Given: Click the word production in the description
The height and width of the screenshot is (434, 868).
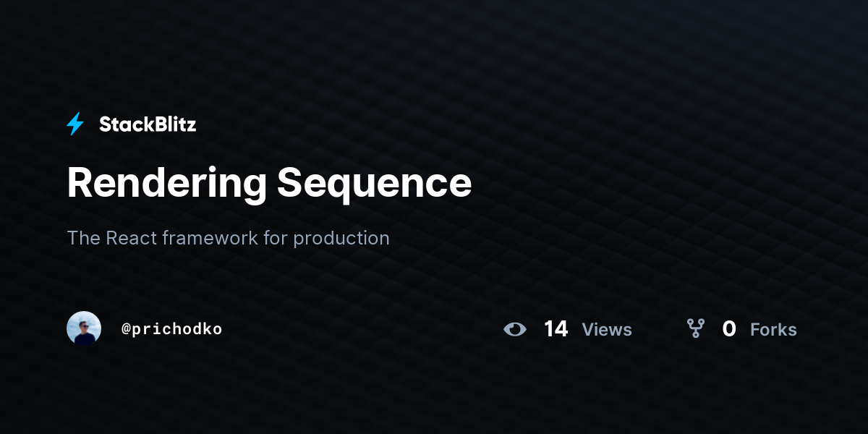Looking at the screenshot, I should [341, 238].
